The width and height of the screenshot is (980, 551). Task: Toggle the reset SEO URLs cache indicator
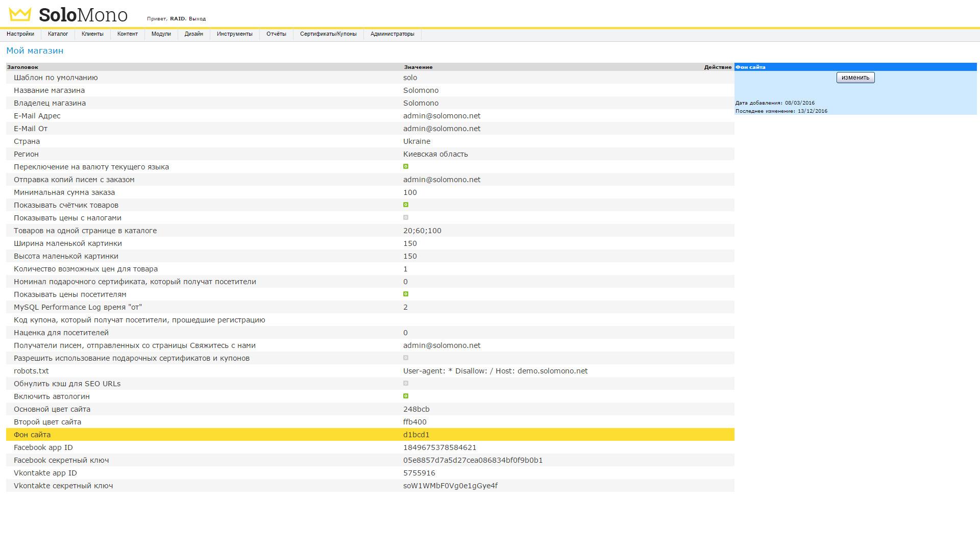point(406,383)
